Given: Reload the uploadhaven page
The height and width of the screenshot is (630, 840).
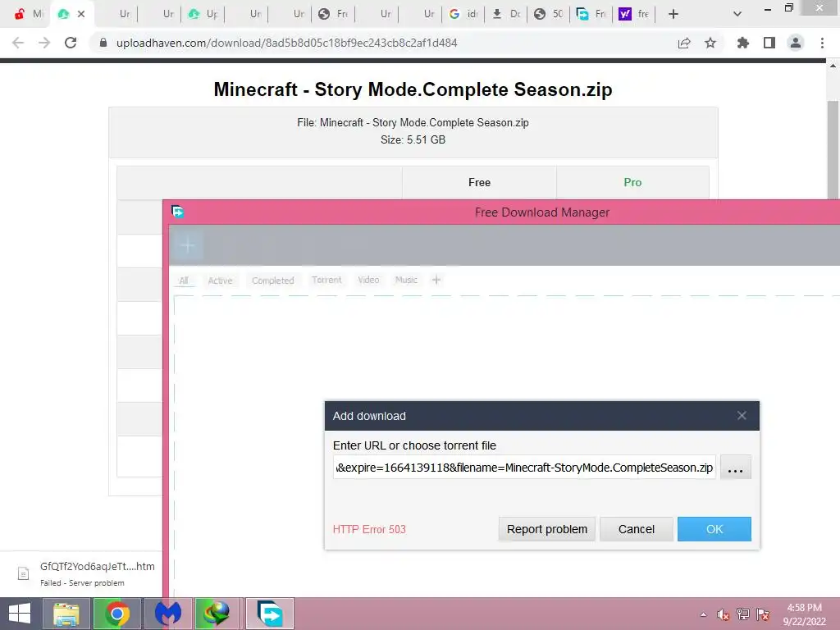Looking at the screenshot, I should tap(71, 43).
